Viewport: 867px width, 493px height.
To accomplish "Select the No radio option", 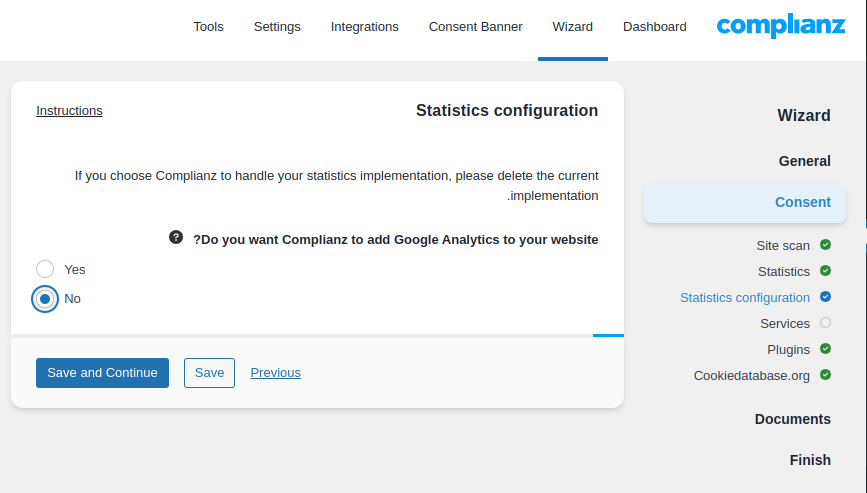I will click(x=45, y=298).
